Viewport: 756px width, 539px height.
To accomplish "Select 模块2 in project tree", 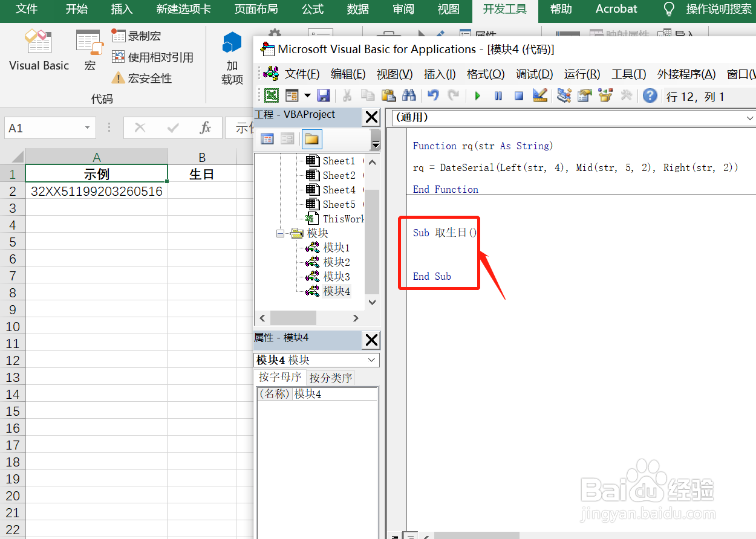I will [336, 262].
